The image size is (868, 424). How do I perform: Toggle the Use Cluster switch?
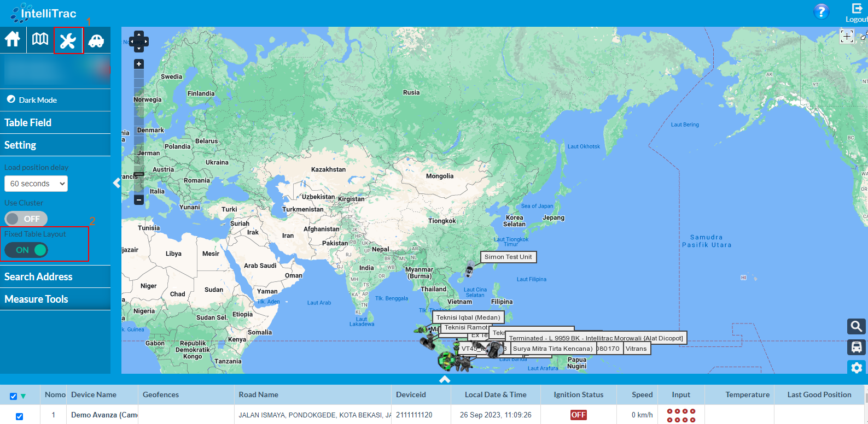(x=26, y=219)
